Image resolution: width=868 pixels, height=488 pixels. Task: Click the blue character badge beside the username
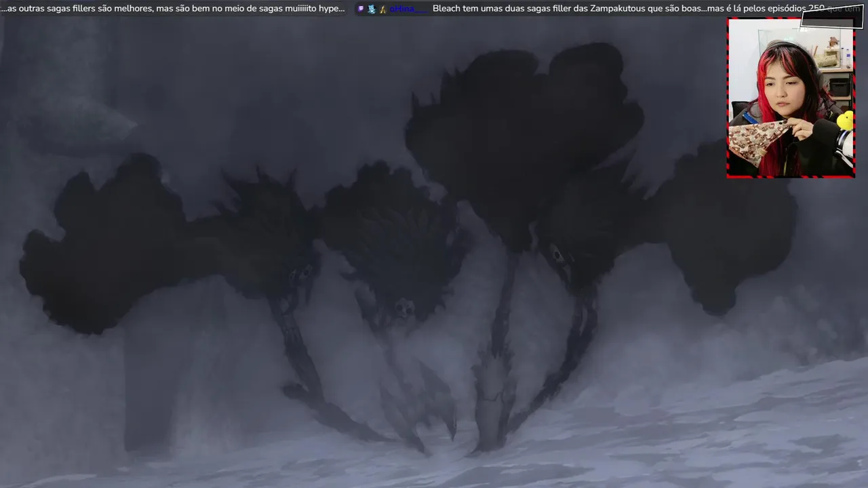pos(372,9)
